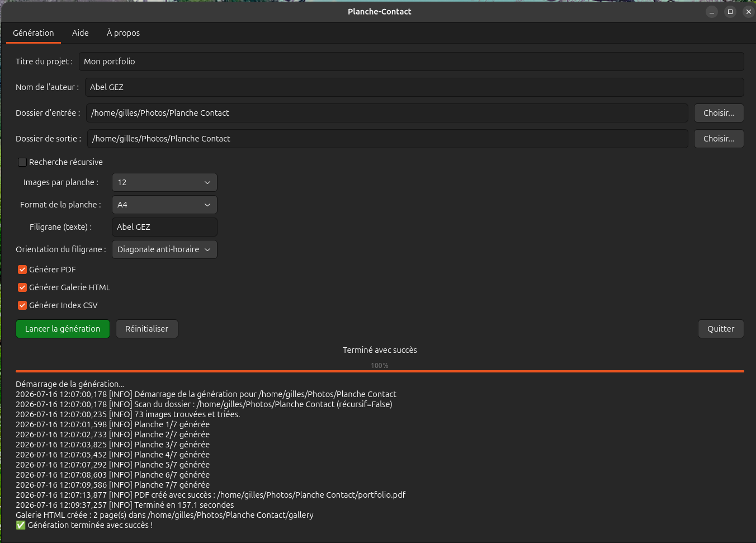
Task: Close the Planche-Contact window
Action: point(749,12)
